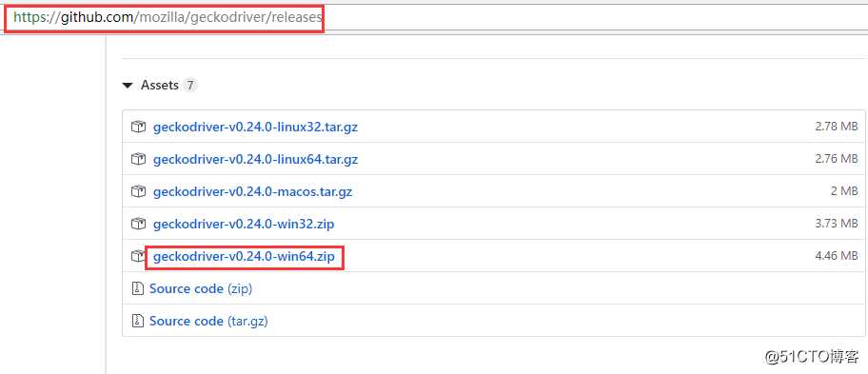Focus the browser address bar URL

coord(168,18)
